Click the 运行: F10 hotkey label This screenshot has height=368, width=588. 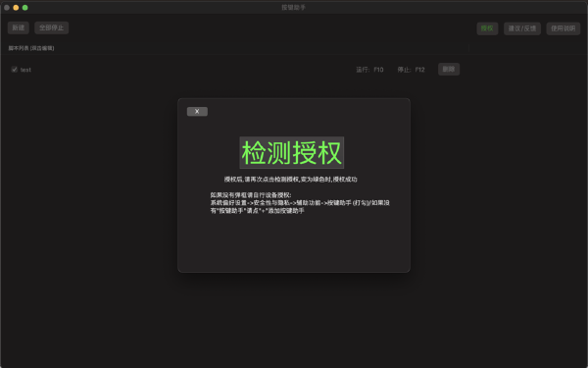(369, 70)
